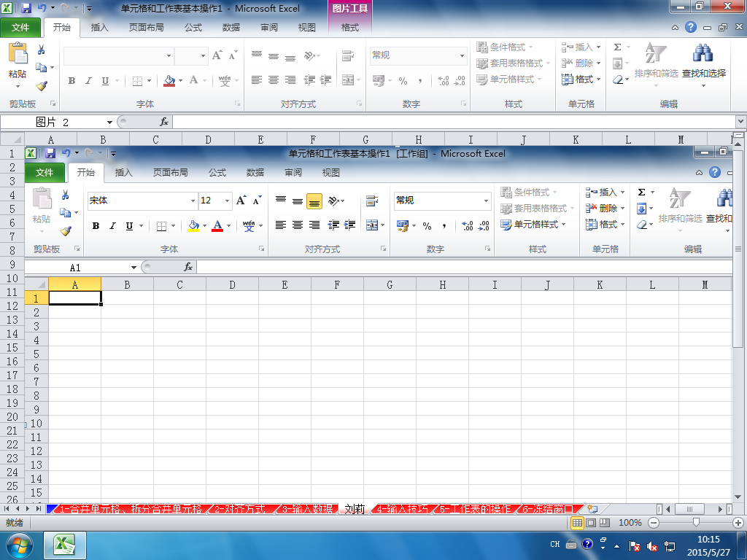Toggle Bold in the main ribbon font group

[72, 80]
